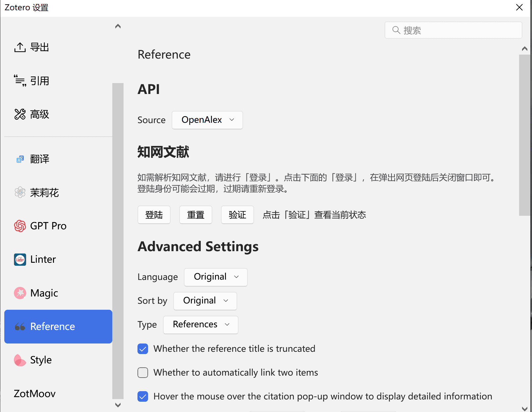Screen dimensions: 532x412
Task: Open the Style settings pane
Action: (41, 360)
